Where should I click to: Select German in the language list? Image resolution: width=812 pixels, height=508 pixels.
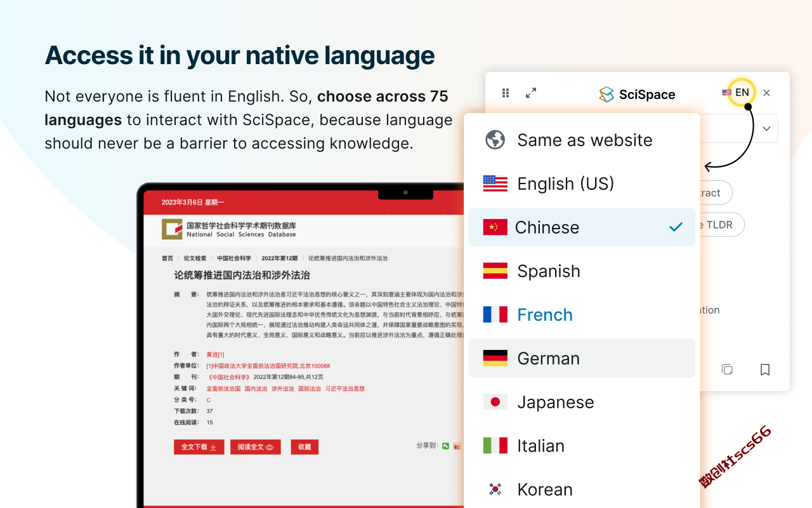[x=582, y=359]
